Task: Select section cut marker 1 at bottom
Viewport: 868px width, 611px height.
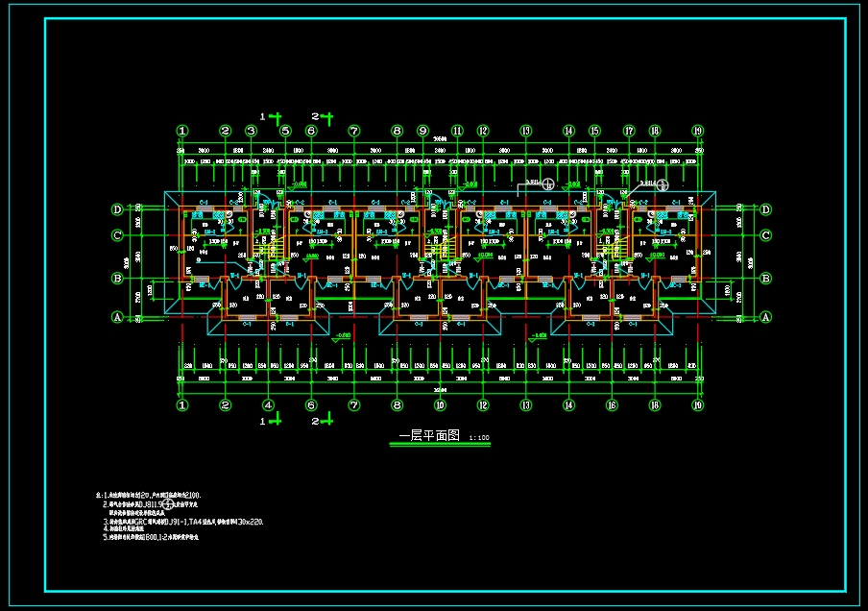Action: coord(271,421)
